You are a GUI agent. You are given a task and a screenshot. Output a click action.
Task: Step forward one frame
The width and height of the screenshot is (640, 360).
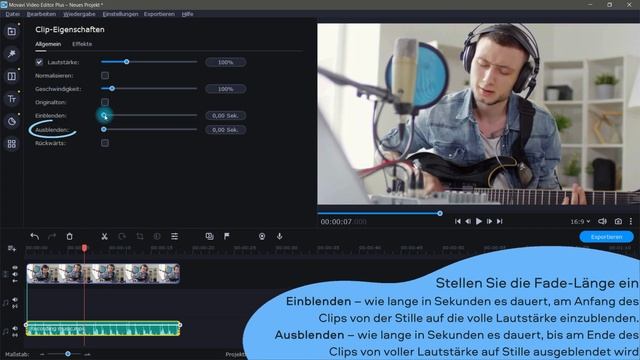(489, 221)
